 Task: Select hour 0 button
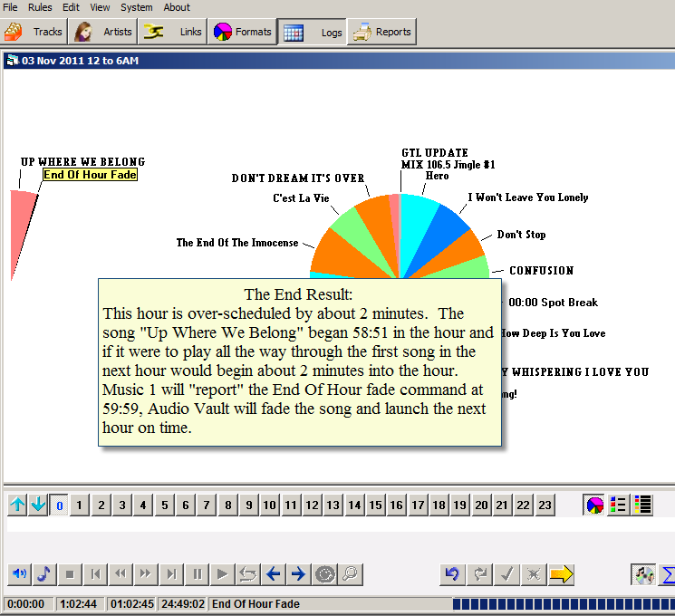coord(60,505)
